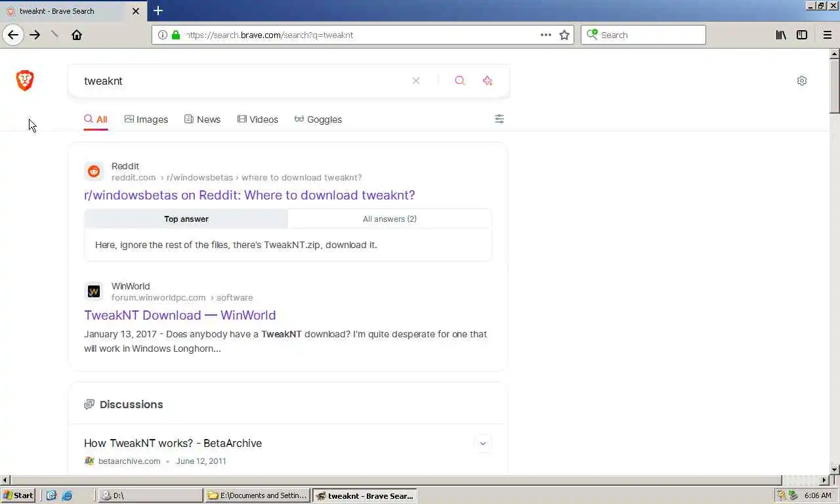Open Brave Search settings gear
Image resolution: width=840 pixels, height=504 pixels.
[x=802, y=81]
